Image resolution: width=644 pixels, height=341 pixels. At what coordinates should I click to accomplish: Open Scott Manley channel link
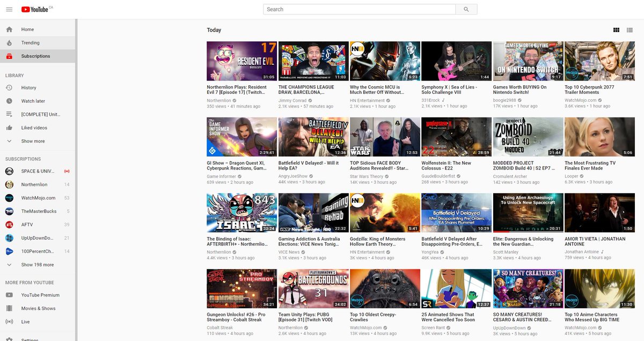(506, 252)
